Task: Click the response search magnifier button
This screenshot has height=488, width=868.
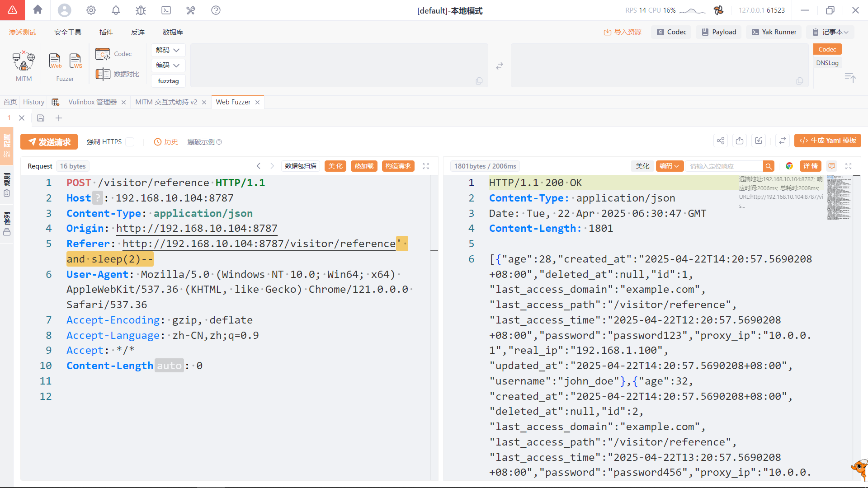Action: (x=769, y=166)
